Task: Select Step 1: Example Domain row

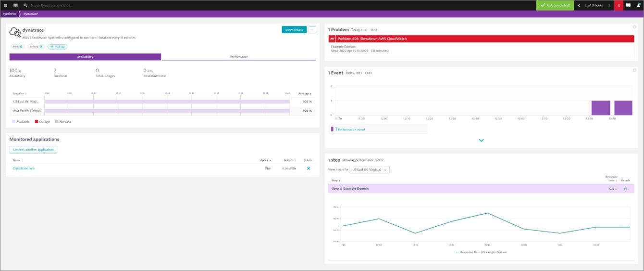Action: (481, 189)
